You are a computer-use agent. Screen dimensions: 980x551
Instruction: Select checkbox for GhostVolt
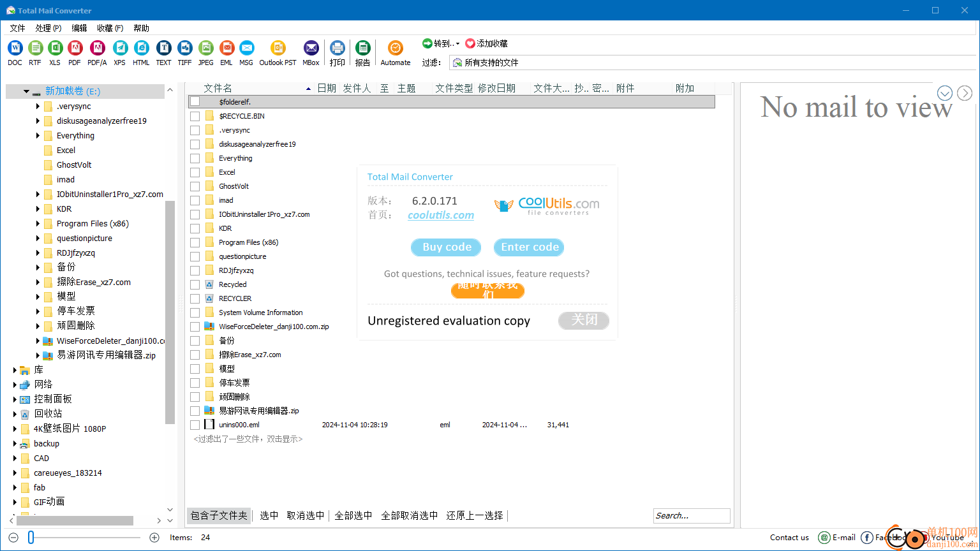195,186
